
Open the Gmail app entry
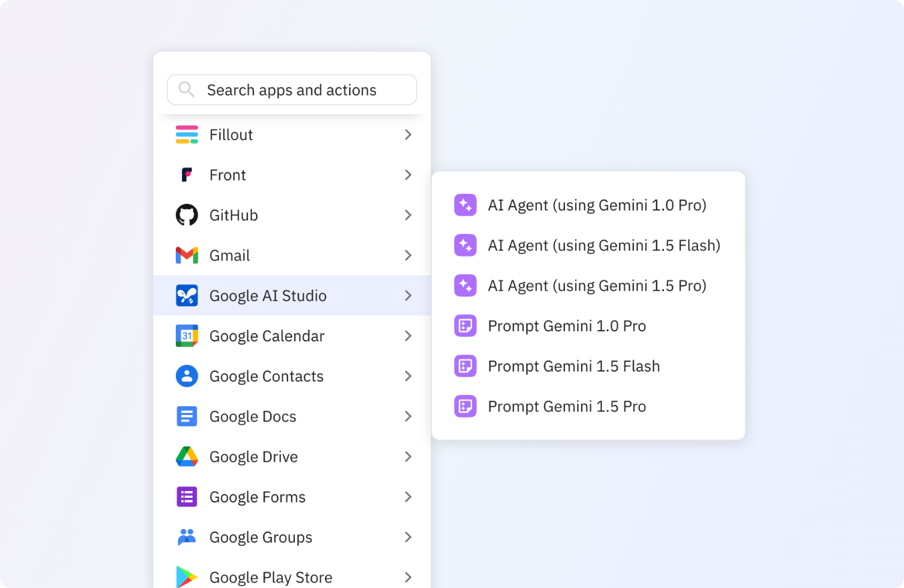pyautogui.click(x=292, y=255)
